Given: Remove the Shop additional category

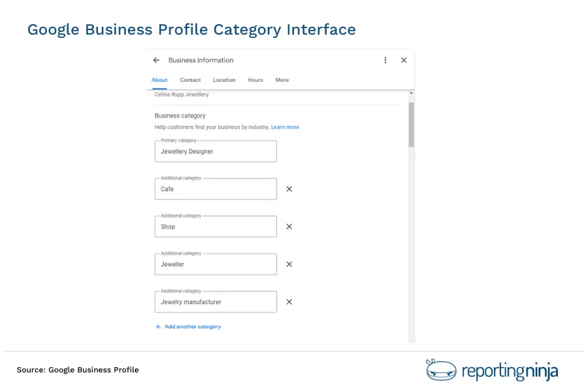Looking at the screenshot, I should click(x=289, y=227).
